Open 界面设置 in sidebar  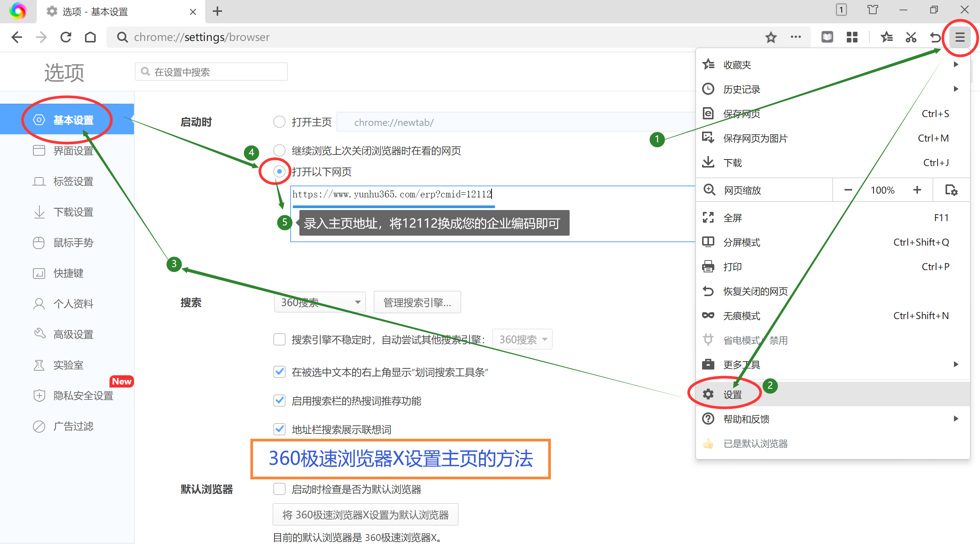[x=67, y=151]
